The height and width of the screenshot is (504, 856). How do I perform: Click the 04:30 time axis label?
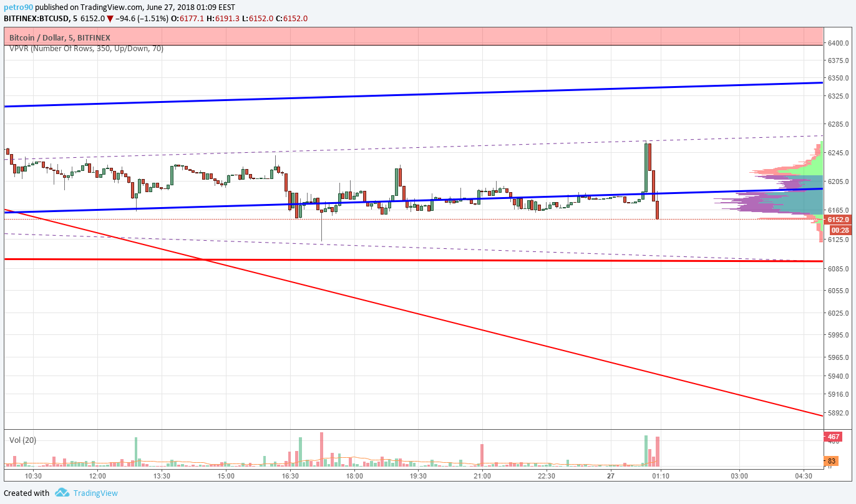[x=804, y=476]
